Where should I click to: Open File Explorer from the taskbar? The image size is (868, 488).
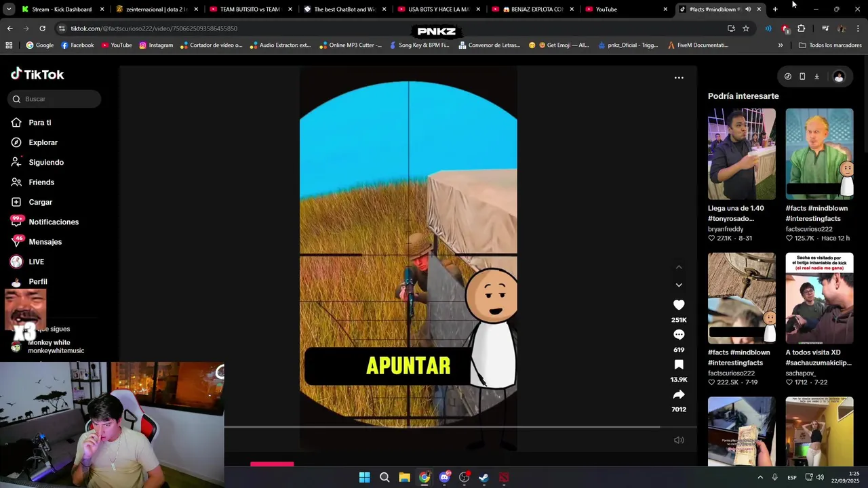pos(404,477)
